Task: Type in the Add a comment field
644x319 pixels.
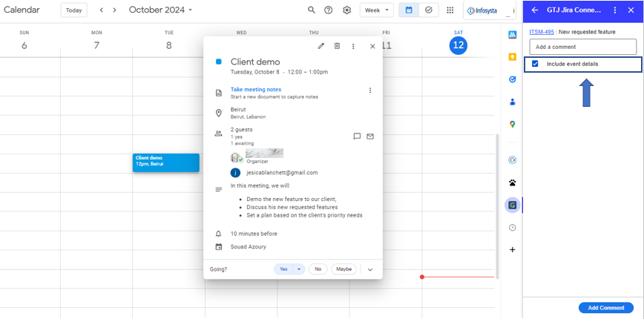Action: point(582,47)
